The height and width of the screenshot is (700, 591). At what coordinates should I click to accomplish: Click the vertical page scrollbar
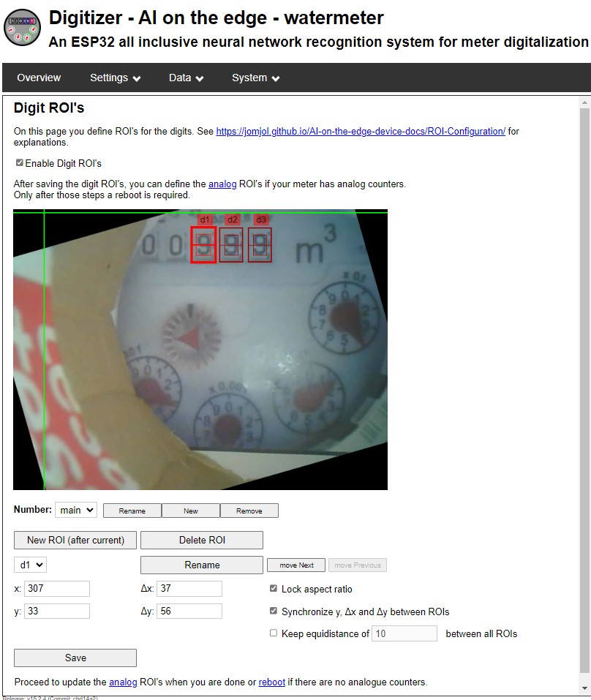tap(584, 395)
